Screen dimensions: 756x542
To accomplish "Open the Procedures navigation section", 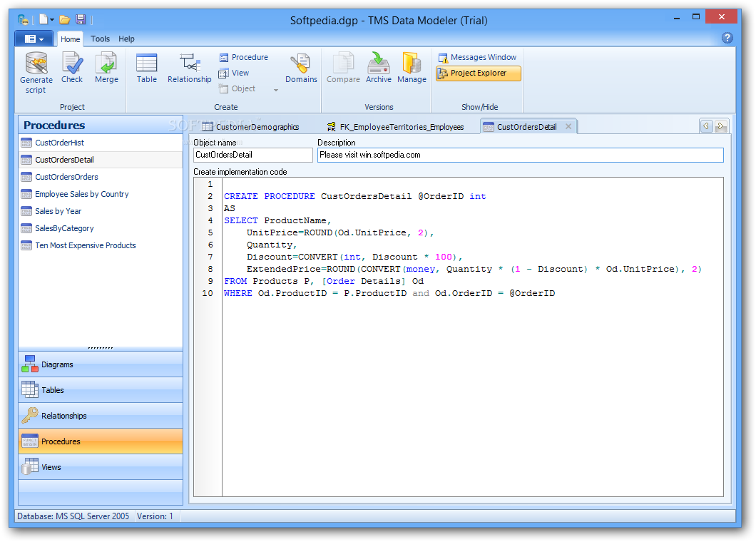I will (x=101, y=441).
